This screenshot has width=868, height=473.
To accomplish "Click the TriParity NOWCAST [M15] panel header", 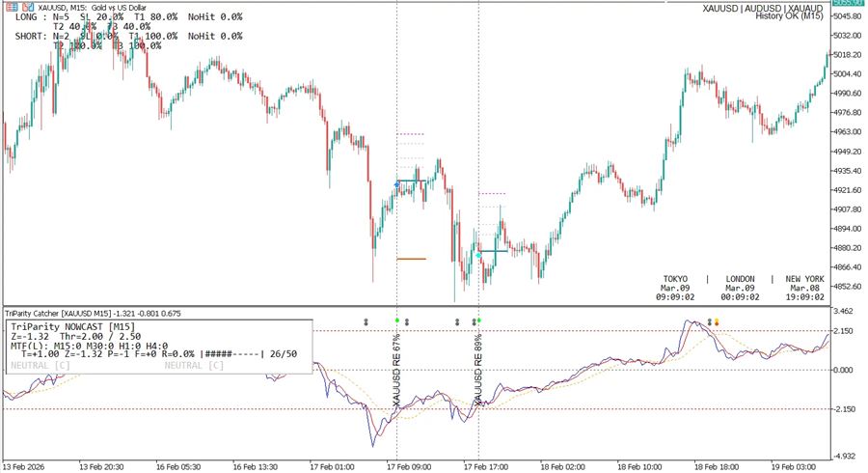I will click(72, 327).
